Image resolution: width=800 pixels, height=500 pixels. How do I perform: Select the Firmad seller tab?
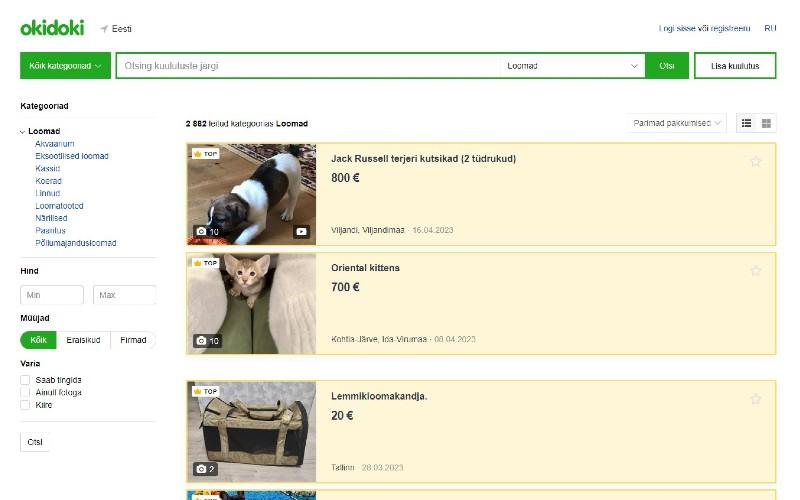click(132, 340)
